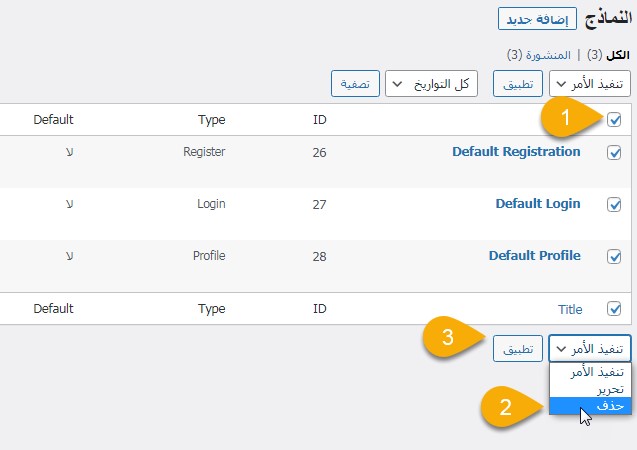
Task: Uncheck the Default Profile row checkbox
Action: (614, 256)
